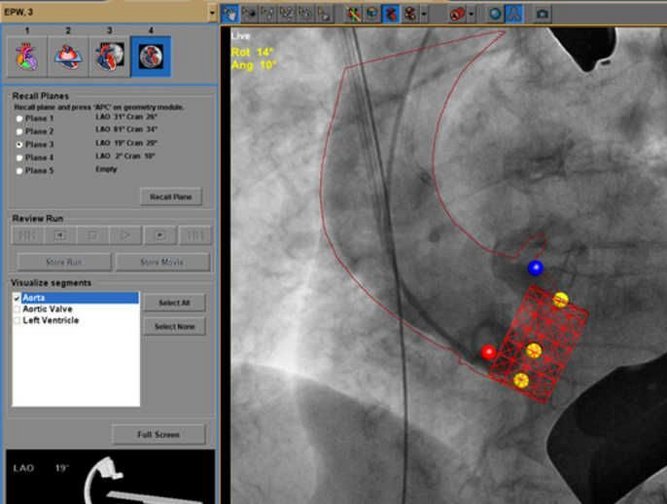
Task: Open workflow step 4 live overlay
Action: [151, 57]
